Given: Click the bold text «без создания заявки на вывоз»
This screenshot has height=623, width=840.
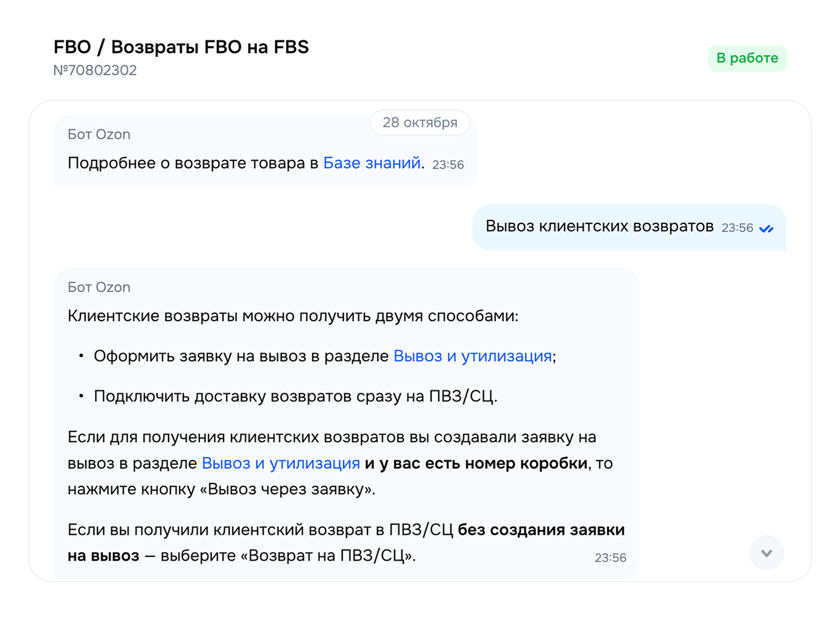Looking at the screenshot, I should click(x=542, y=530).
